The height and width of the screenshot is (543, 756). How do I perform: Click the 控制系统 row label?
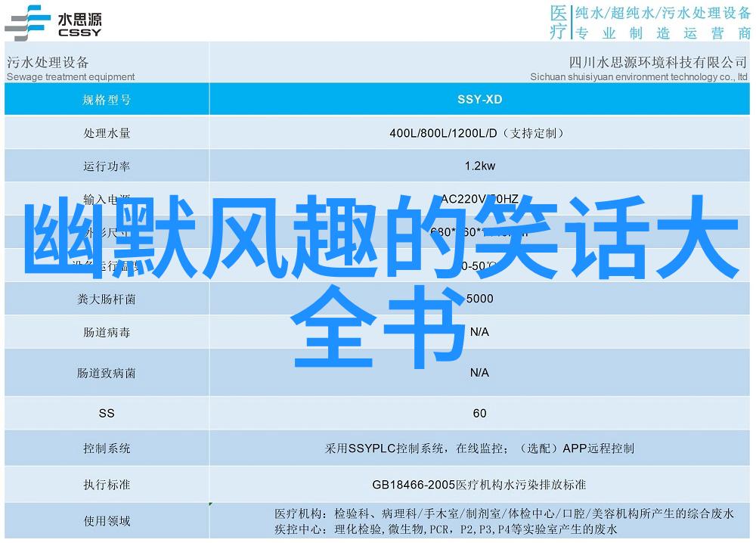[107, 448]
